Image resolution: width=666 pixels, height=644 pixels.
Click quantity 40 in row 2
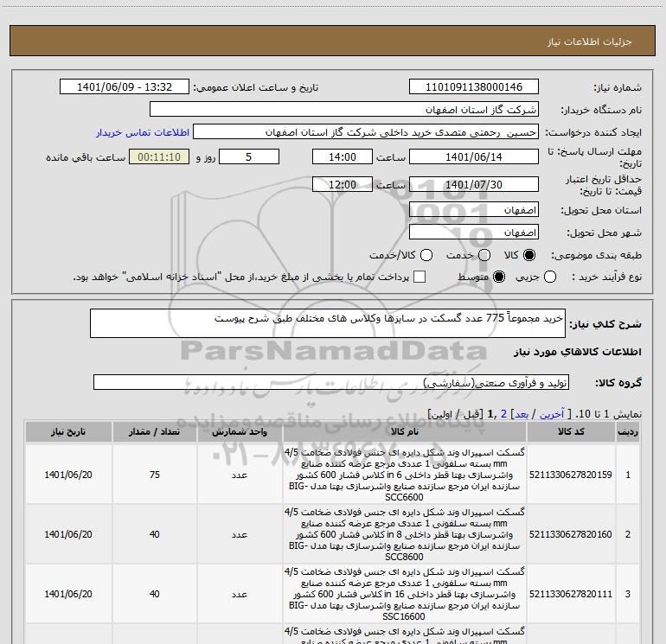point(154,534)
